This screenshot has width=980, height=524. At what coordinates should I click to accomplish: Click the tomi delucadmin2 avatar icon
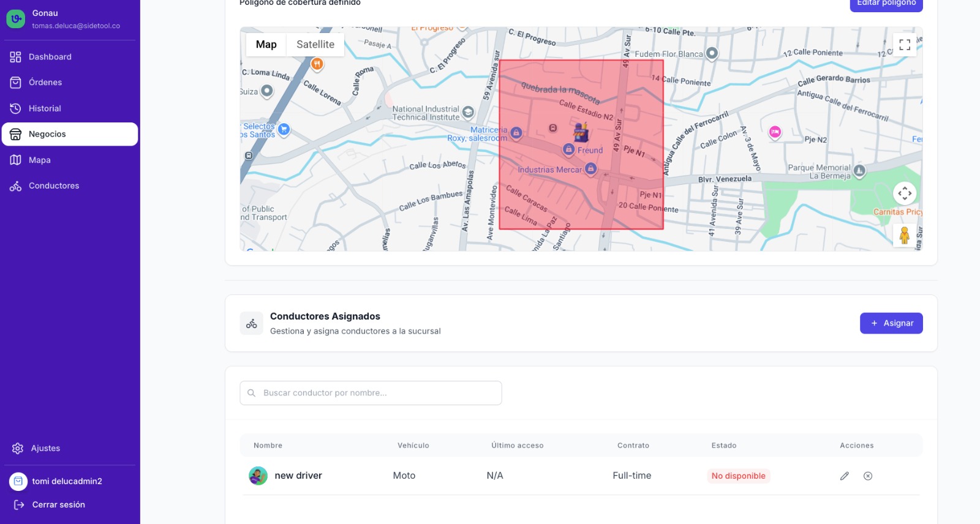[18, 482]
